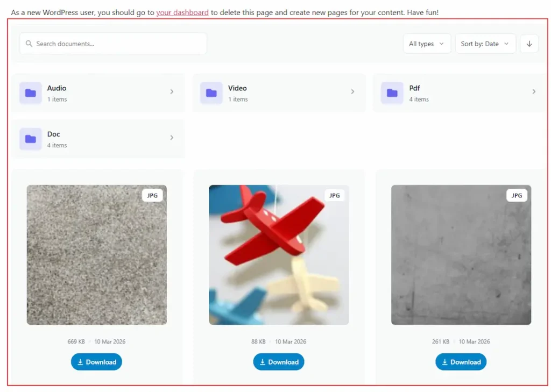Click the Doc folder icon

pos(30,139)
